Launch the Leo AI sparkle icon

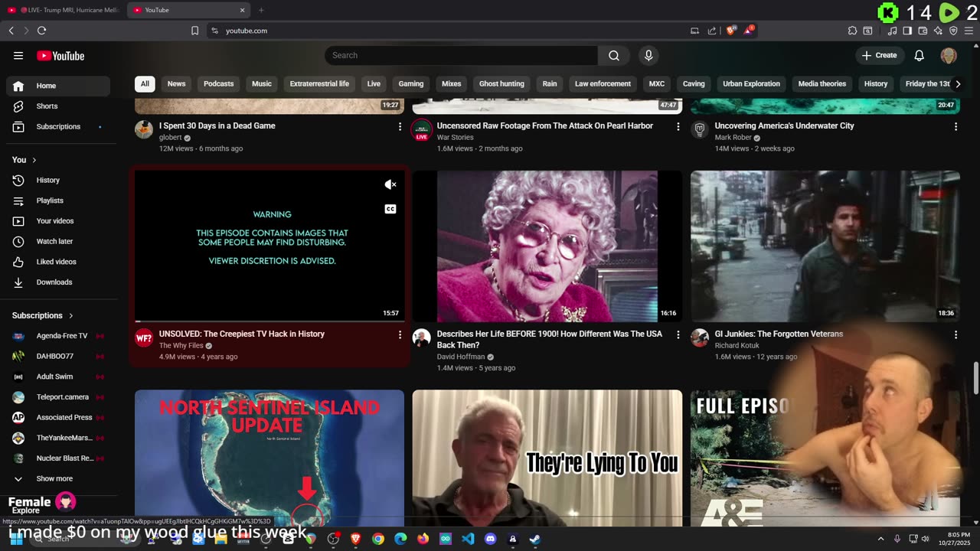(x=938, y=31)
